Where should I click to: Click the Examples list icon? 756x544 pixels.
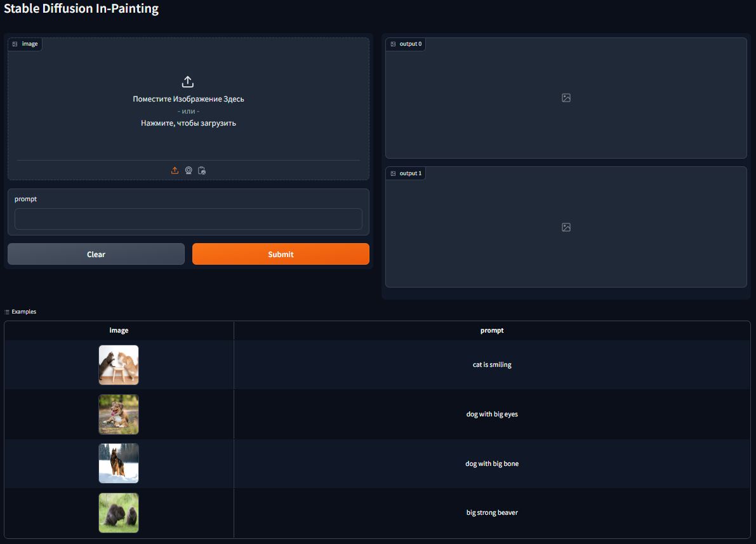[x=7, y=312]
